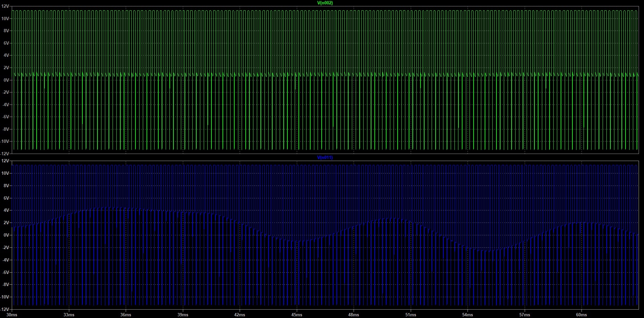Click the -4V label in V(n011) pane

point(5,260)
